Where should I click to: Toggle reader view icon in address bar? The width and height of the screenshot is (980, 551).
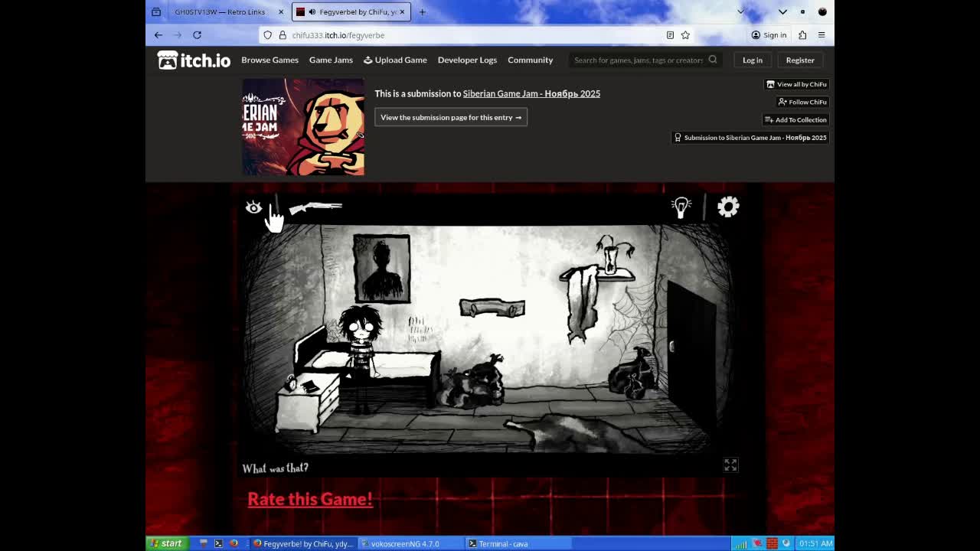tap(670, 35)
